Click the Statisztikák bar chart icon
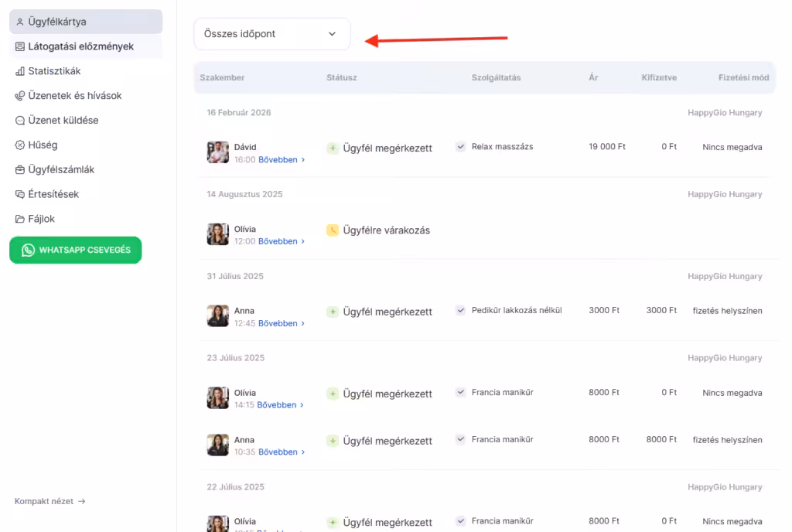Screen dimensions: 792x532 (20, 71)
